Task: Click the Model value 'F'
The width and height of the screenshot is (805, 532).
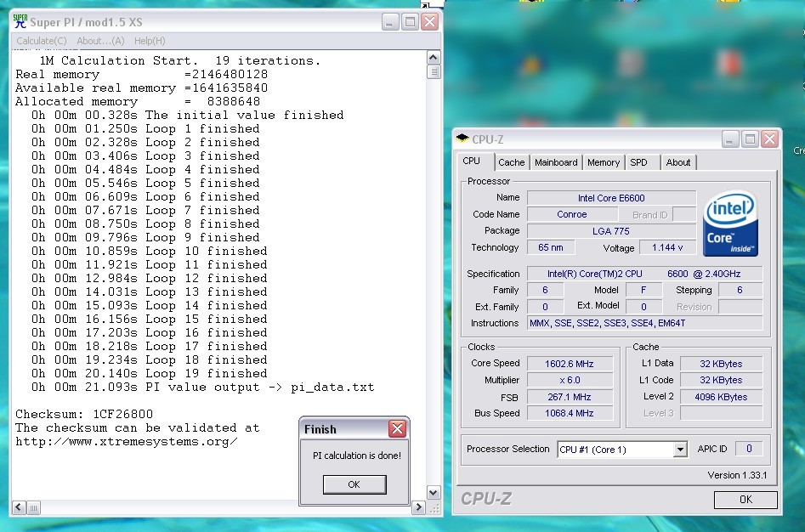Action: click(x=643, y=290)
